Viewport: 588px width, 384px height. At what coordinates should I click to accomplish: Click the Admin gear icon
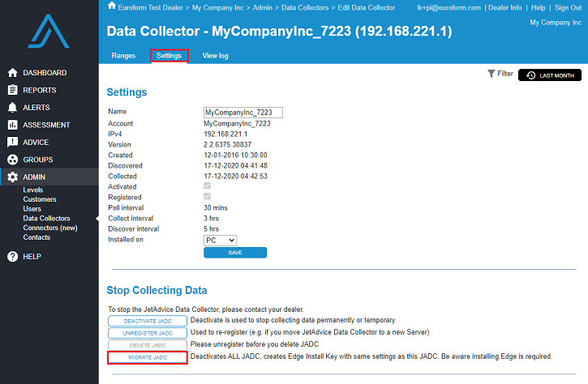pos(12,177)
